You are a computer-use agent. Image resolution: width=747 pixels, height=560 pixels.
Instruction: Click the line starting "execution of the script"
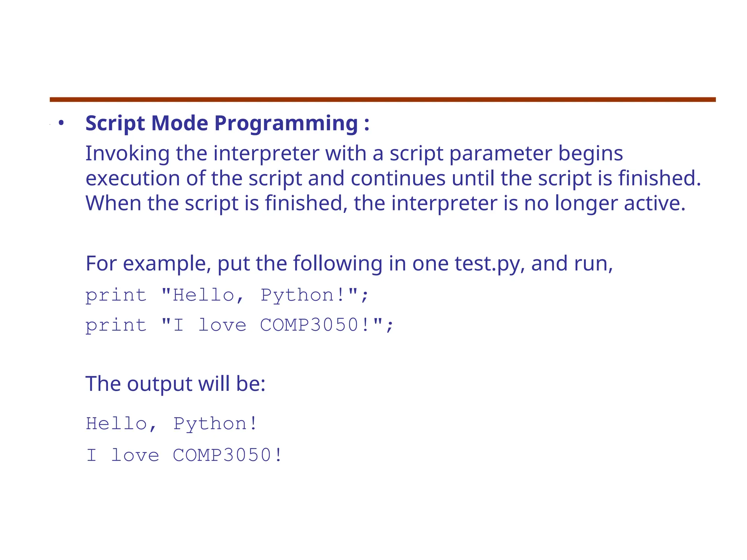click(x=393, y=178)
